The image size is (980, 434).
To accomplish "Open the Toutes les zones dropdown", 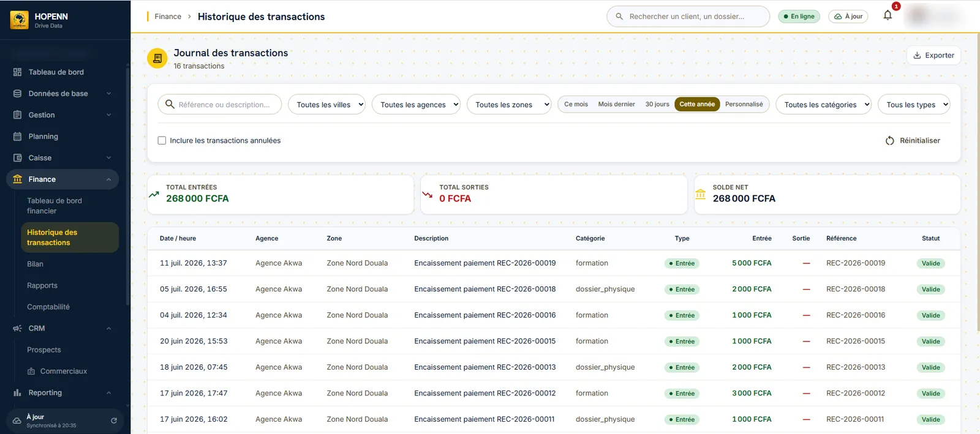I will coord(509,104).
